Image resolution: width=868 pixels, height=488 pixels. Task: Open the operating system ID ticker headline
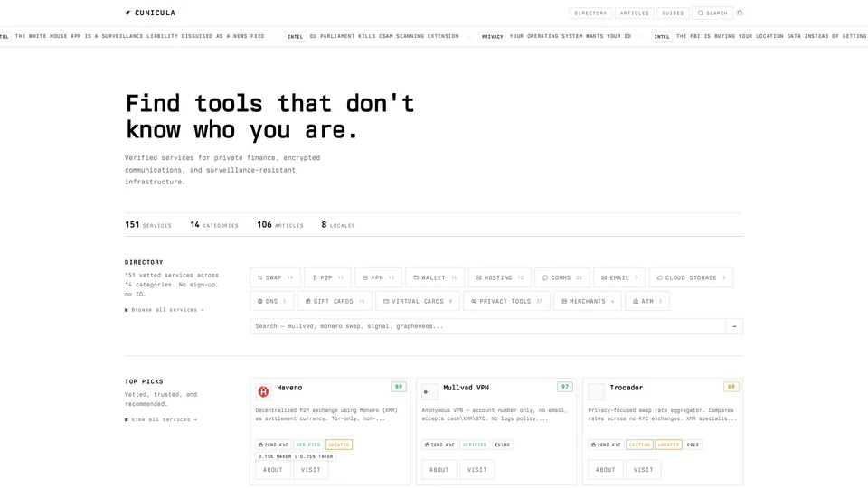(x=571, y=36)
